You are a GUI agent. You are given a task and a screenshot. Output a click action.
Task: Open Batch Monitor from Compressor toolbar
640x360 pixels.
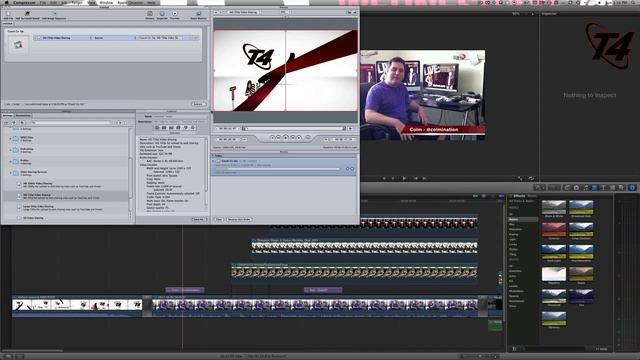point(199,15)
